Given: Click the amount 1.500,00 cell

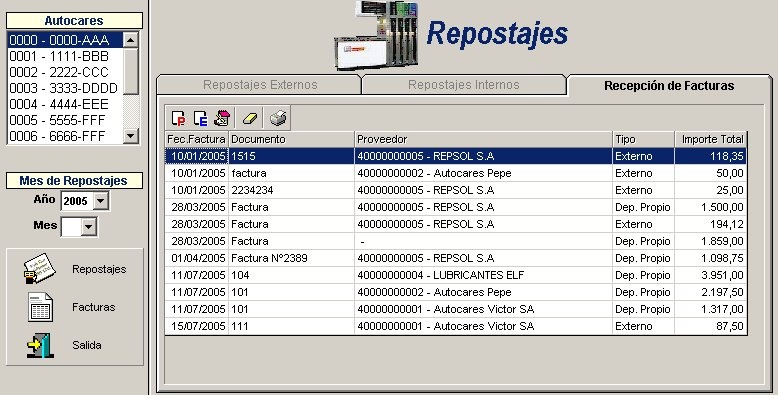Looking at the screenshot, I should (x=711, y=207).
